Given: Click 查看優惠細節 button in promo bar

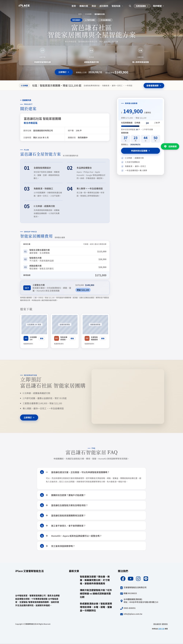Looking at the screenshot, I should point(154,85).
